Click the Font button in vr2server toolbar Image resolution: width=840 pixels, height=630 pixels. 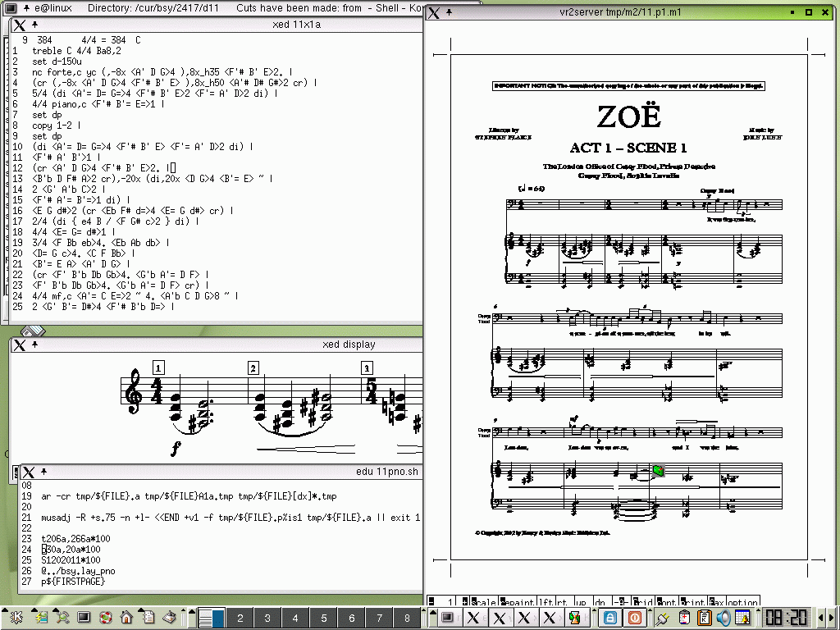coord(667,602)
